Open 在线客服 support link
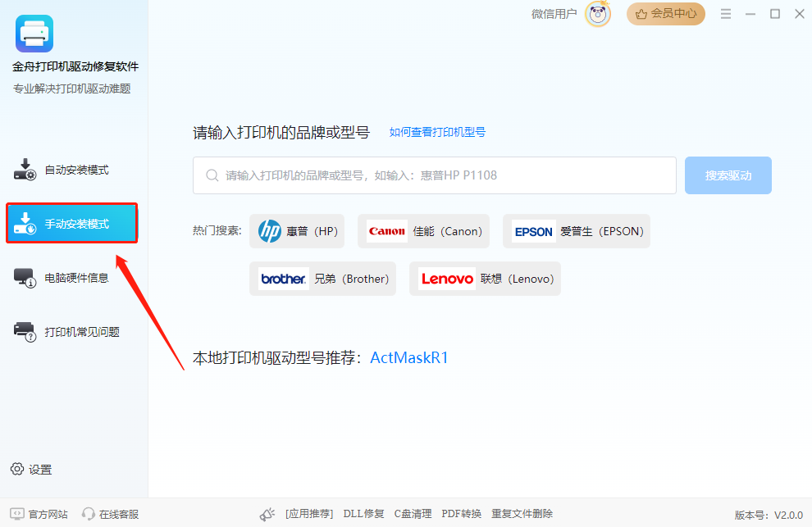 [119, 514]
